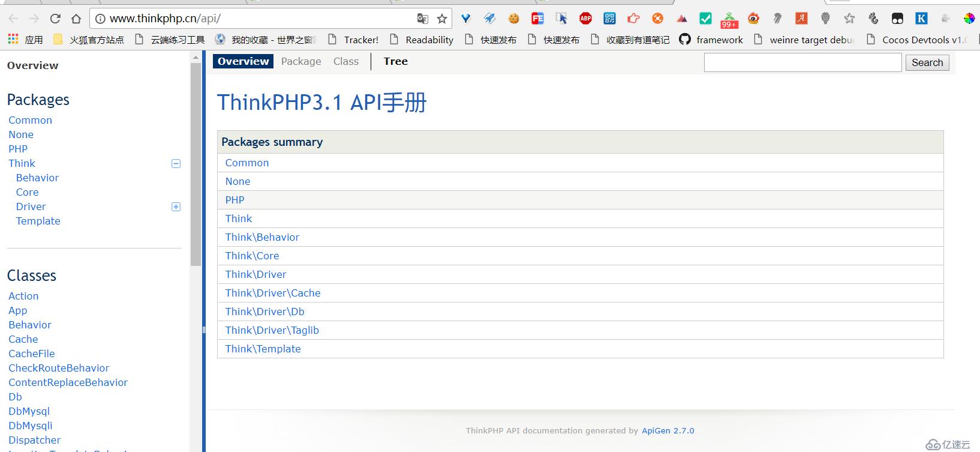Open the blue rocket extension
Image resolution: width=980 pixels, height=452 pixels.
[490, 19]
